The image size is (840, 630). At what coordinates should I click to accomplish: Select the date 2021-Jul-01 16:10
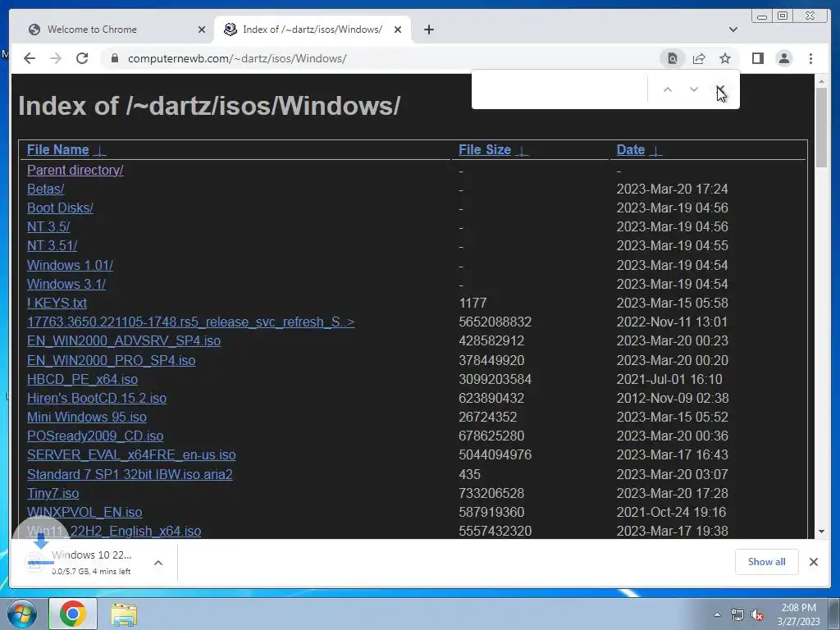point(669,379)
